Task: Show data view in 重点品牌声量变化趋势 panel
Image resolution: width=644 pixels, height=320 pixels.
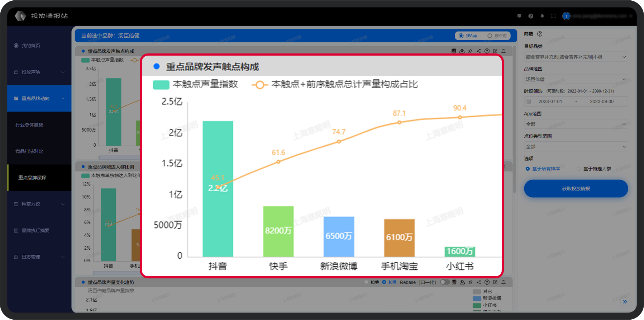Action: point(454,282)
